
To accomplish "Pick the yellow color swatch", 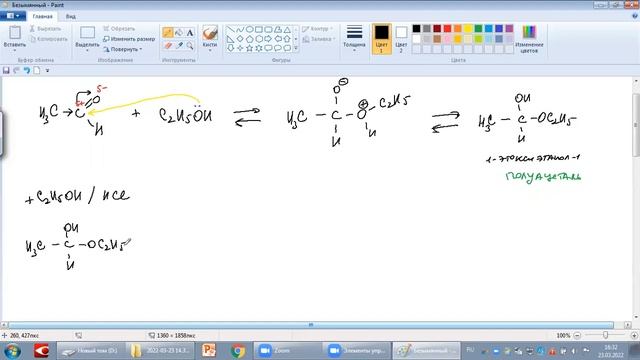I will click(468, 28).
